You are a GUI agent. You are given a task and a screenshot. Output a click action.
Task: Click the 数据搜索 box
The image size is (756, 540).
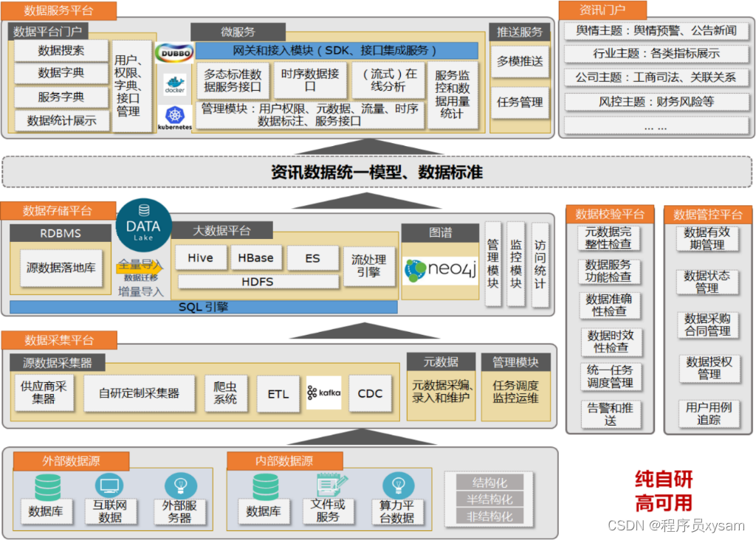click(x=61, y=51)
